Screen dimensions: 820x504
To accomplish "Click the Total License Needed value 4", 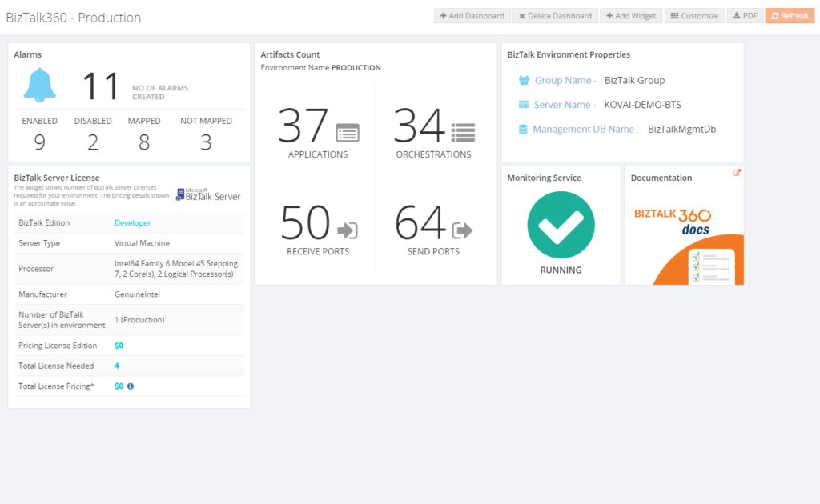I will pyautogui.click(x=117, y=366).
